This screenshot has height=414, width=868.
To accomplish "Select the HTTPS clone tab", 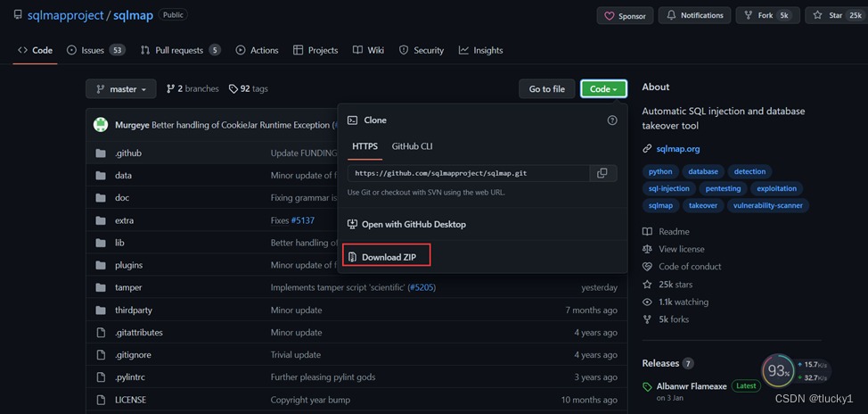I will [364, 146].
